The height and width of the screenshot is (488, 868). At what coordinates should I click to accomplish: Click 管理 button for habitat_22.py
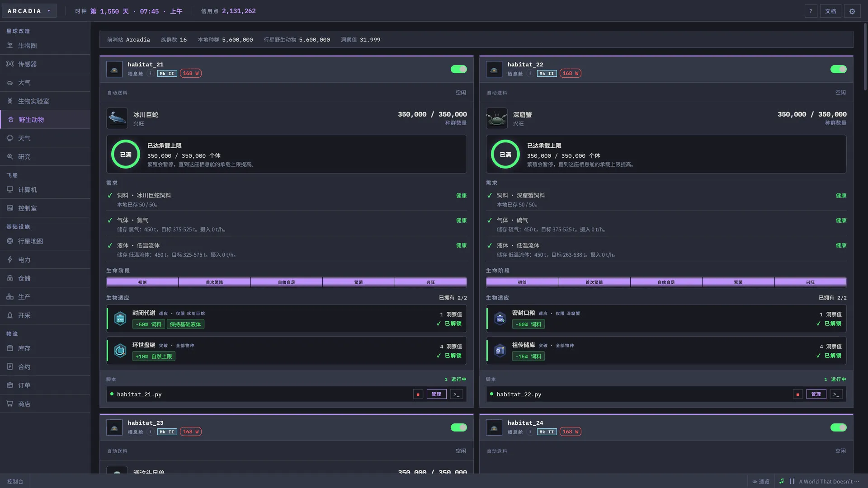point(816,394)
